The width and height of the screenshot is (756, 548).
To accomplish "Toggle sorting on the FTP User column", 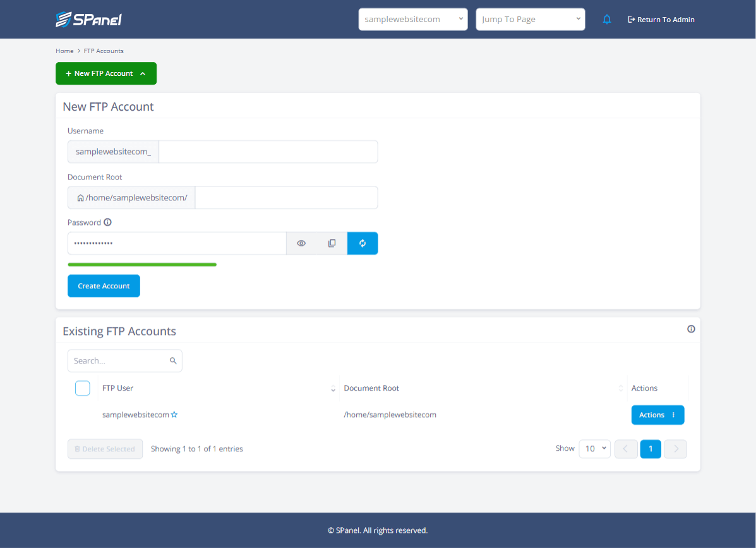I will coord(333,389).
